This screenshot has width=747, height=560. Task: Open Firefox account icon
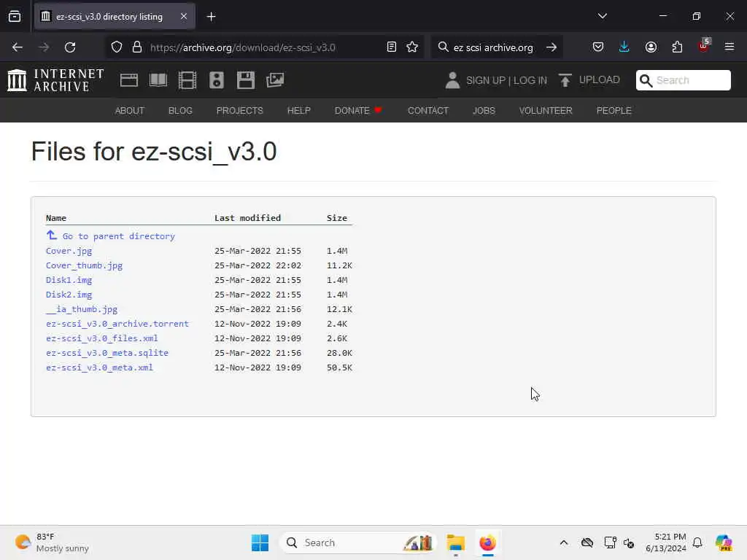click(x=651, y=47)
